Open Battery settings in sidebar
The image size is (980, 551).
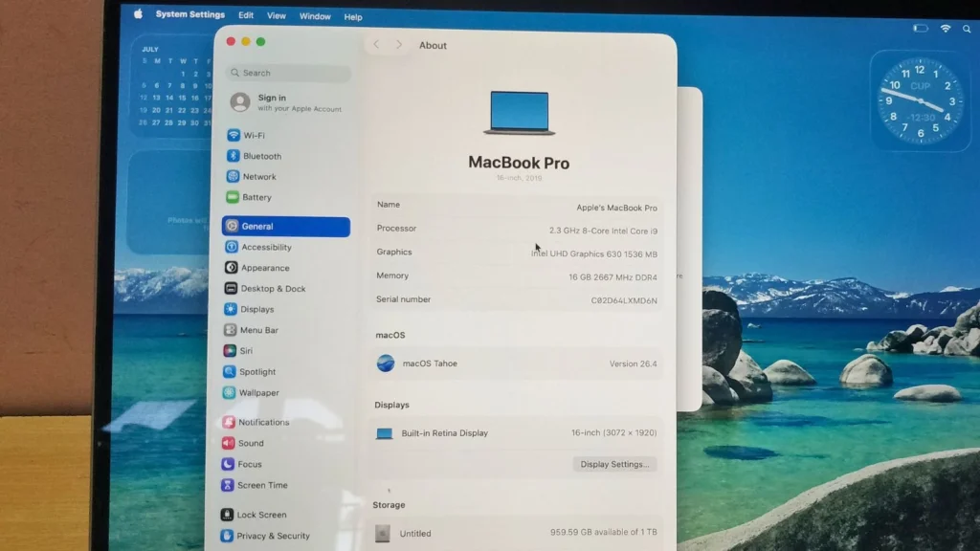[x=250, y=197]
